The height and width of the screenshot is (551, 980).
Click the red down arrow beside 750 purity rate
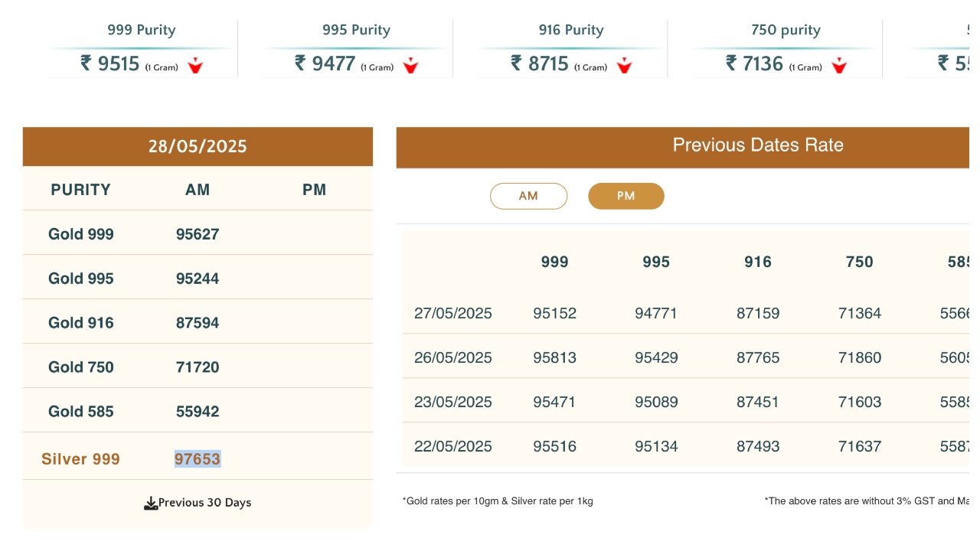[x=840, y=66]
